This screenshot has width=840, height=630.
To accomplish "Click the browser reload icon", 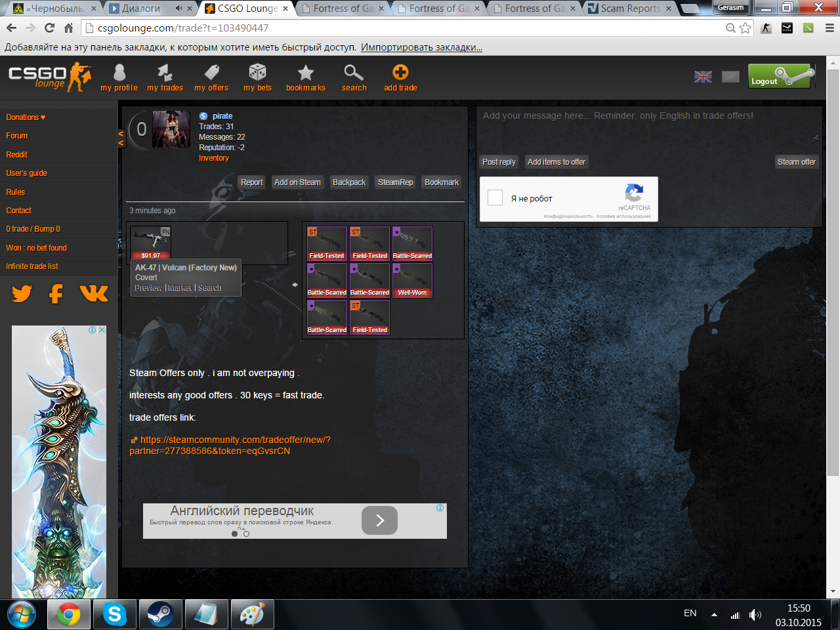I will click(49, 28).
